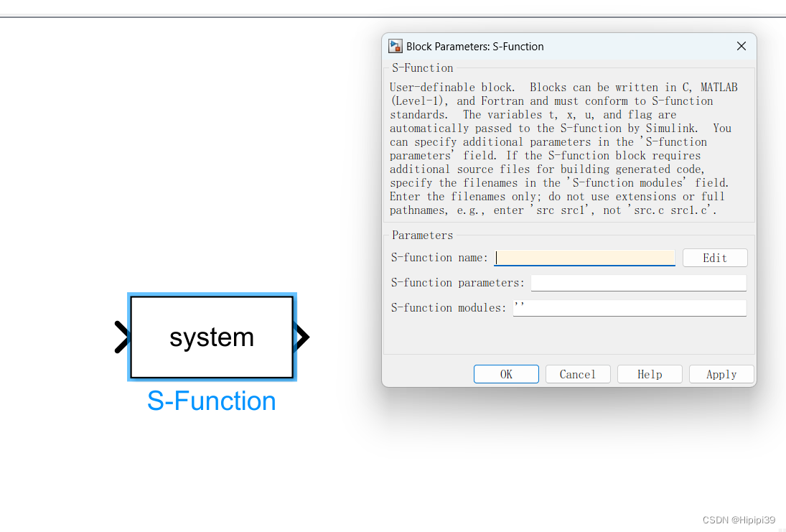The image size is (786, 532).
Task: Click the output port arrow of the system block
Action: [301, 336]
